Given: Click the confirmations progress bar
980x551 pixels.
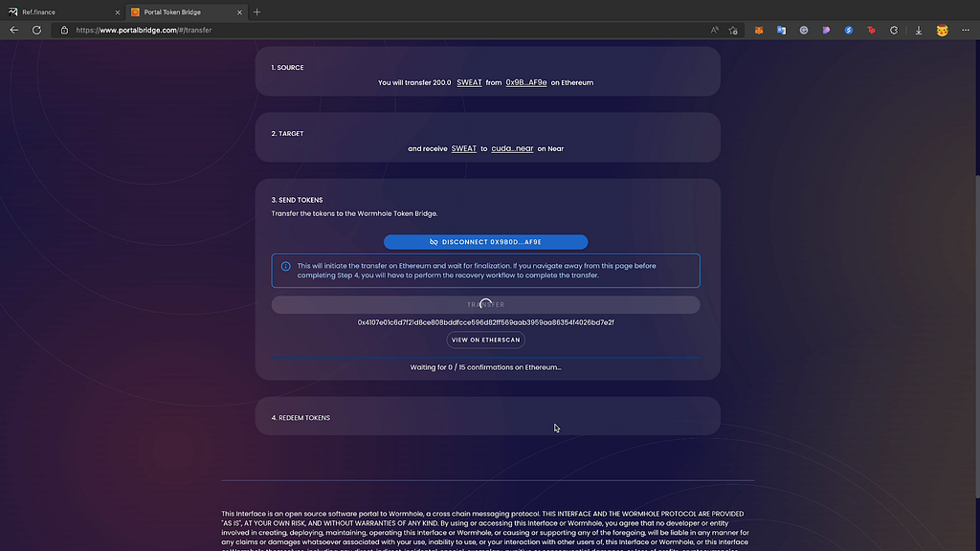Looking at the screenshot, I should tap(485, 358).
